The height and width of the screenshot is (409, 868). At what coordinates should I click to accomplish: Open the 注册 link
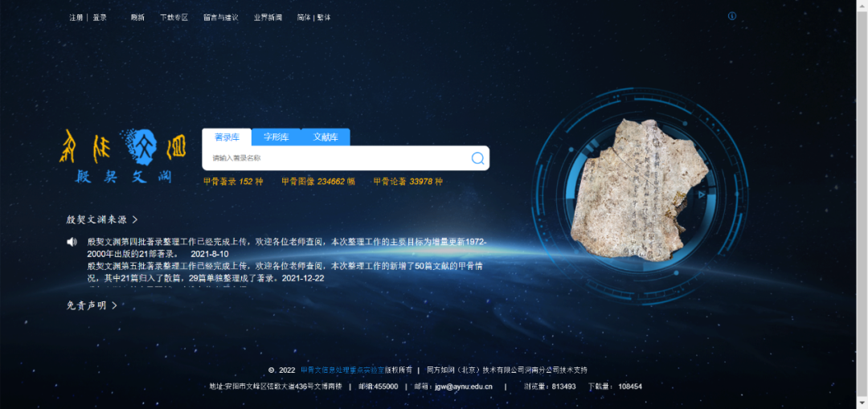76,18
